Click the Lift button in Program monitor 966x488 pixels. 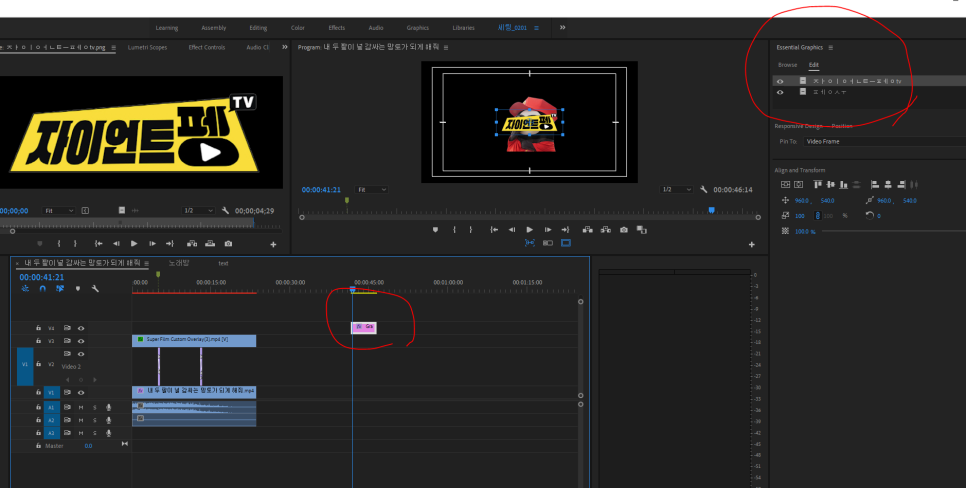pyautogui.click(x=587, y=229)
